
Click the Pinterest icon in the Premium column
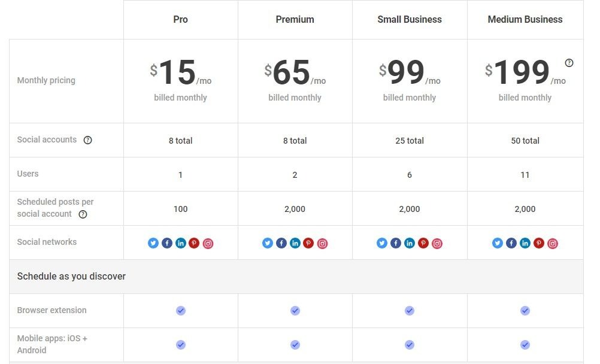coord(308,243)
